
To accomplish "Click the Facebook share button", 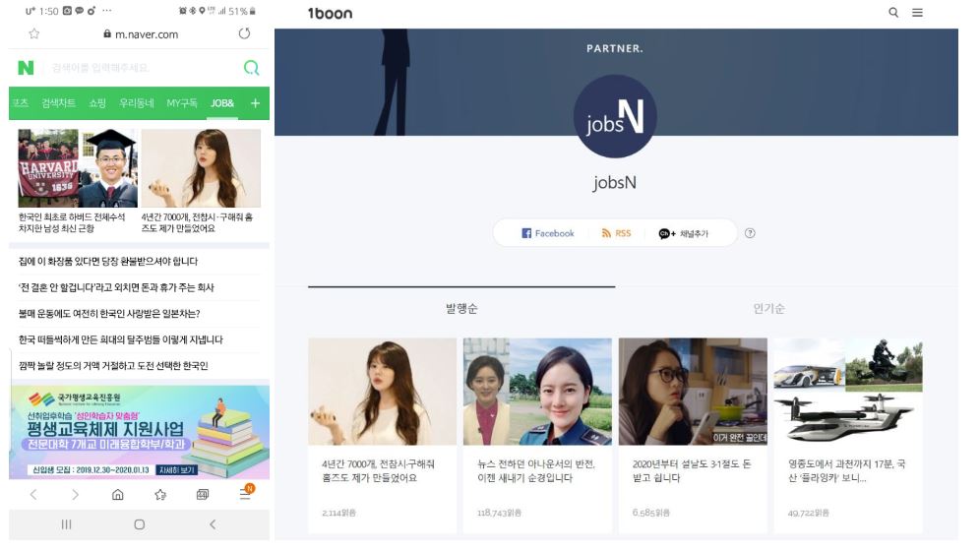I will coord(547,233).
